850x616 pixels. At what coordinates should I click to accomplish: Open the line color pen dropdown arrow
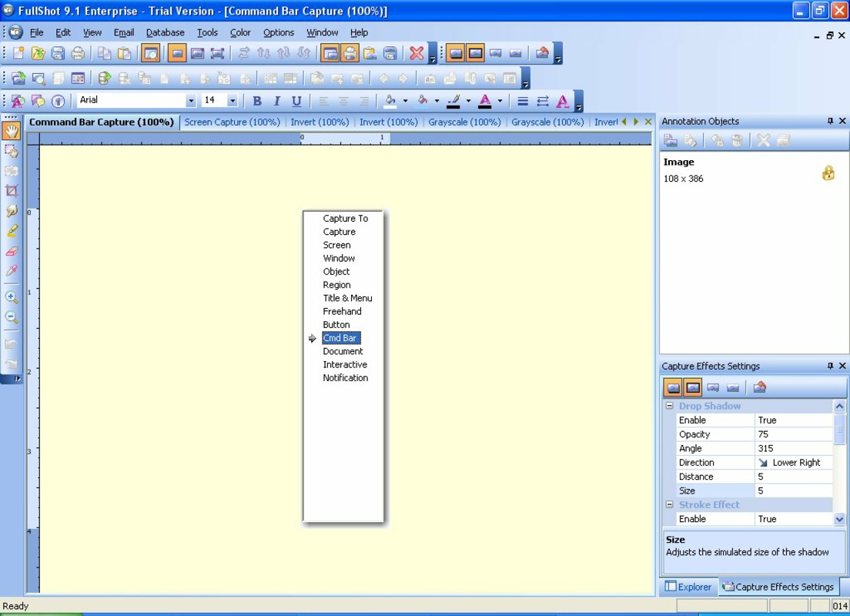(468, 101)
